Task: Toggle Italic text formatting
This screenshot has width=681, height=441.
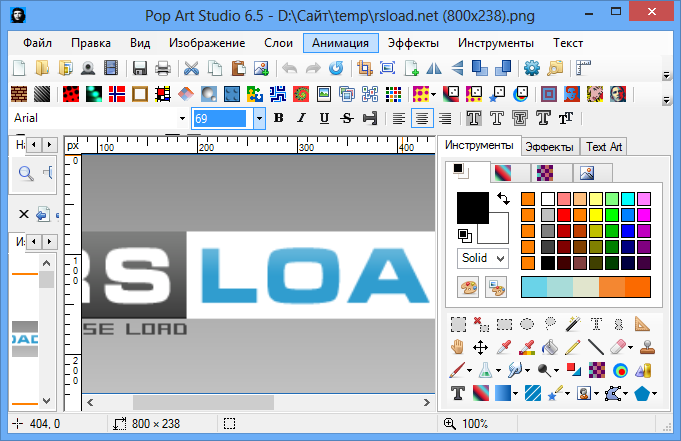Action: [x=301, y=118]
